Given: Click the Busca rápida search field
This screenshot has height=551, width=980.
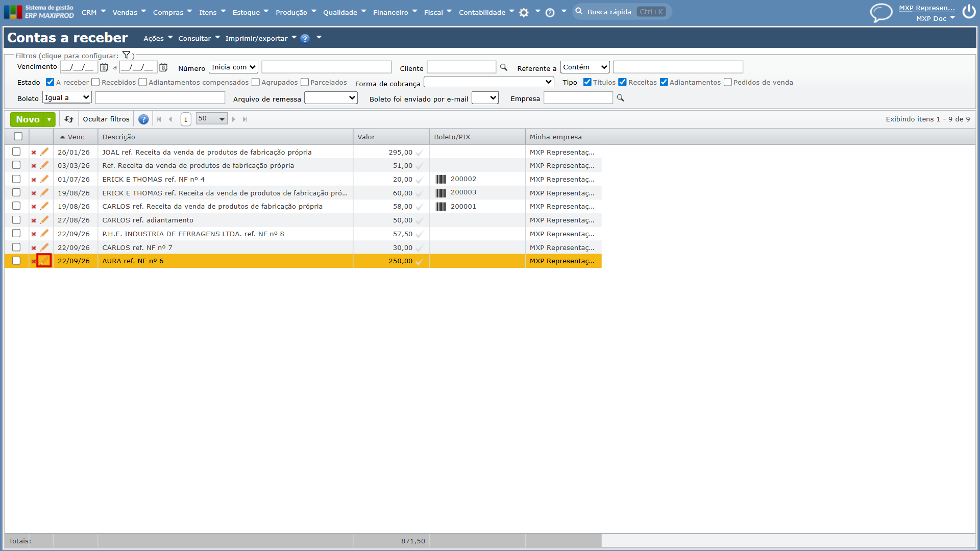Looking at the screenshot, I should coord(622,12).
